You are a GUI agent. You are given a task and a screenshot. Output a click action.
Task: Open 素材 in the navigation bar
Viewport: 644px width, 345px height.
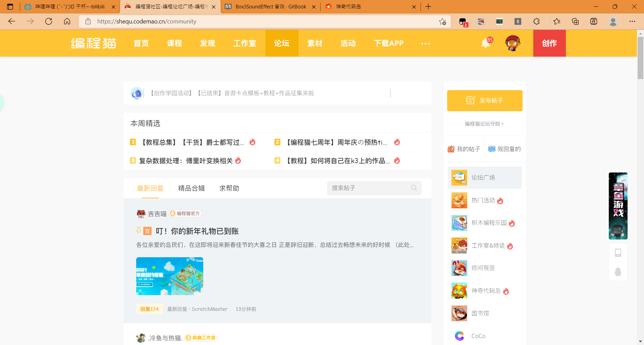pos(315,43)
